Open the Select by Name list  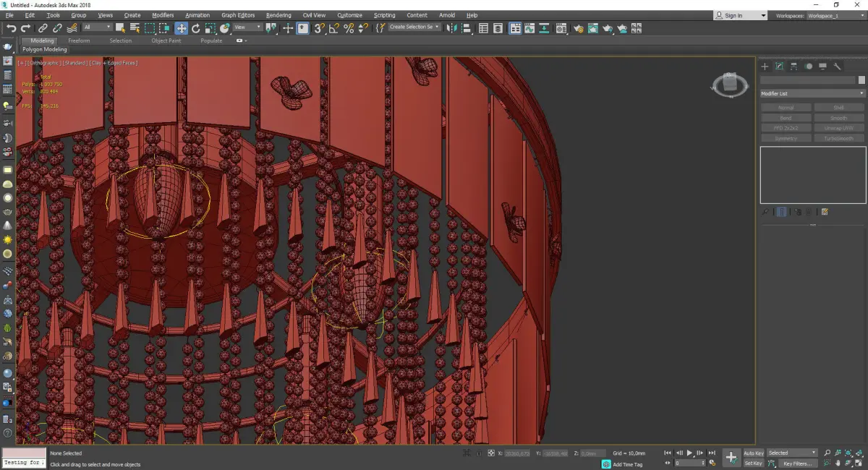[x=135, y=28]
